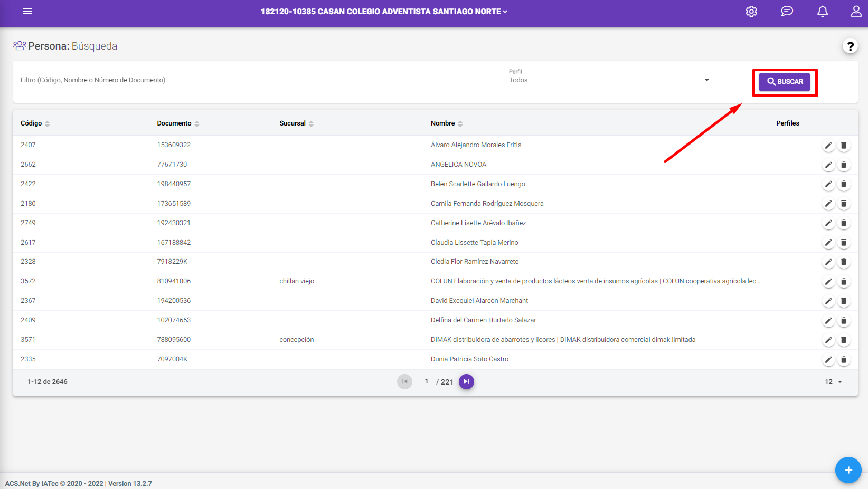Open the user account icon
The height and width of the screenshot is (489, 868).
pyautogui.click(x=856, y=12)
